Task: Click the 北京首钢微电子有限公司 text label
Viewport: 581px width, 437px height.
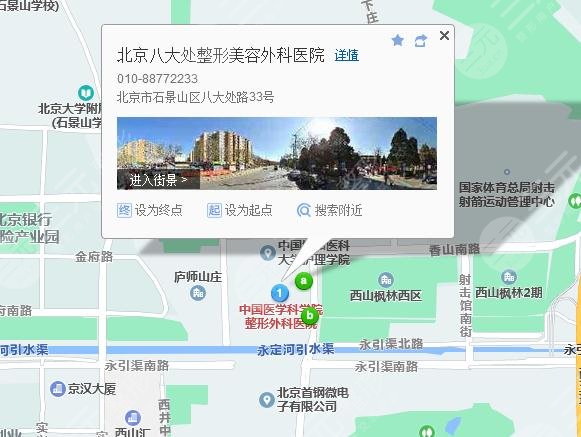Action: [x=313, y=400]
